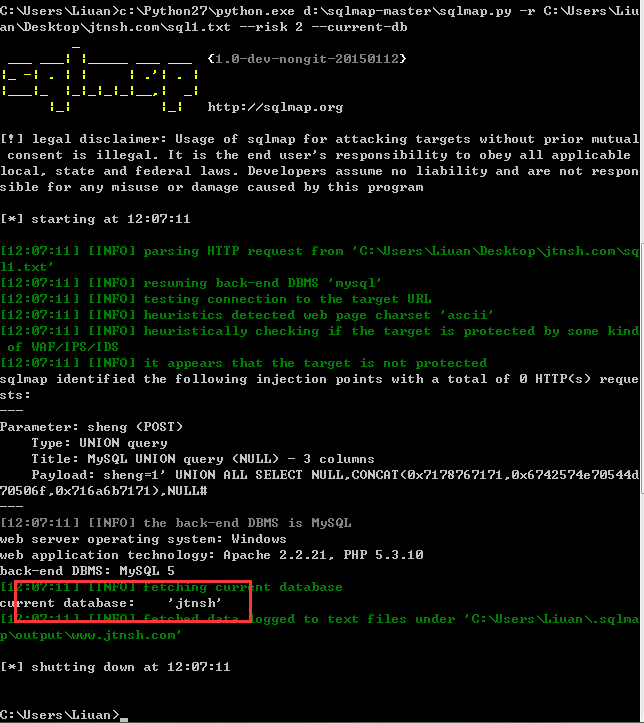The height and width of the screenshot is (723, 644).
Task: Click 'testing connection to the target URL' line
Action: (x=216, y=299)
